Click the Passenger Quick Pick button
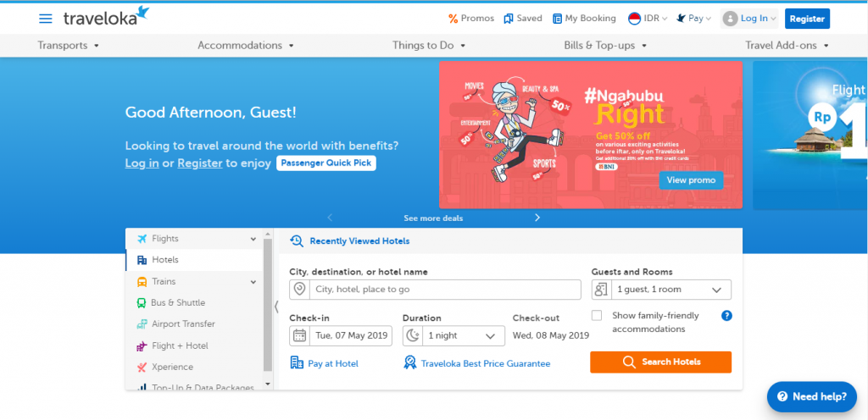Screen dimensions: 868x420 326,163
